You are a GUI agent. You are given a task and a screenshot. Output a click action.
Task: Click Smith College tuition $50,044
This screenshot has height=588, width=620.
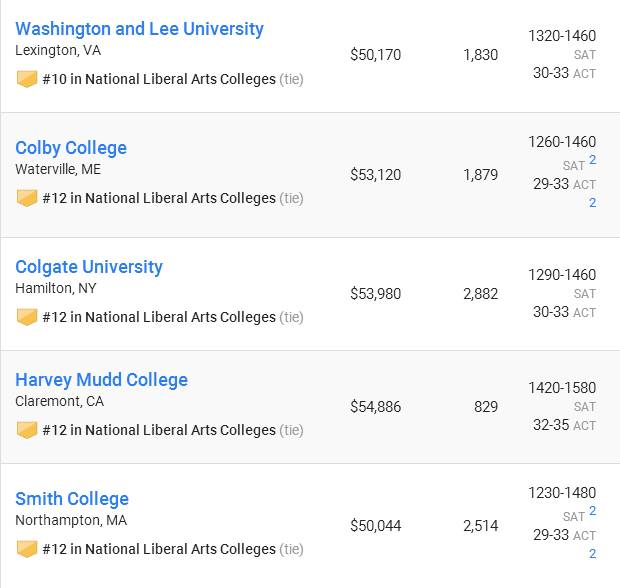[x=376, y=526]
